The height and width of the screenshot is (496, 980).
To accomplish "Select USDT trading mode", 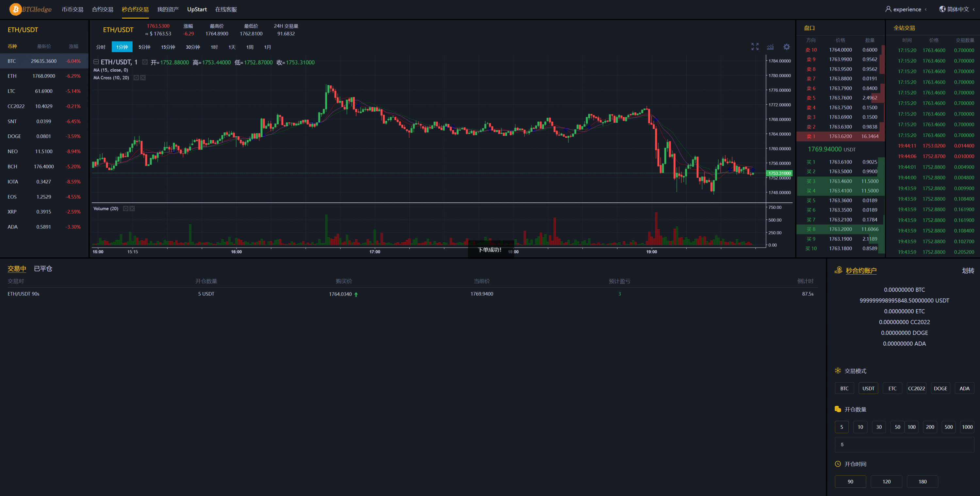I will (868, 388).
